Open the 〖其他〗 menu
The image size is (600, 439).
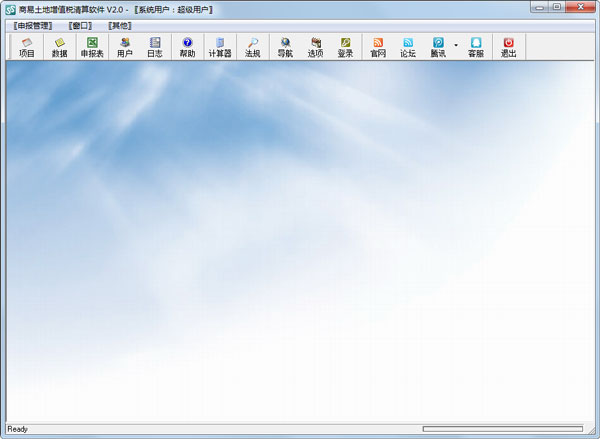point(119,25)
